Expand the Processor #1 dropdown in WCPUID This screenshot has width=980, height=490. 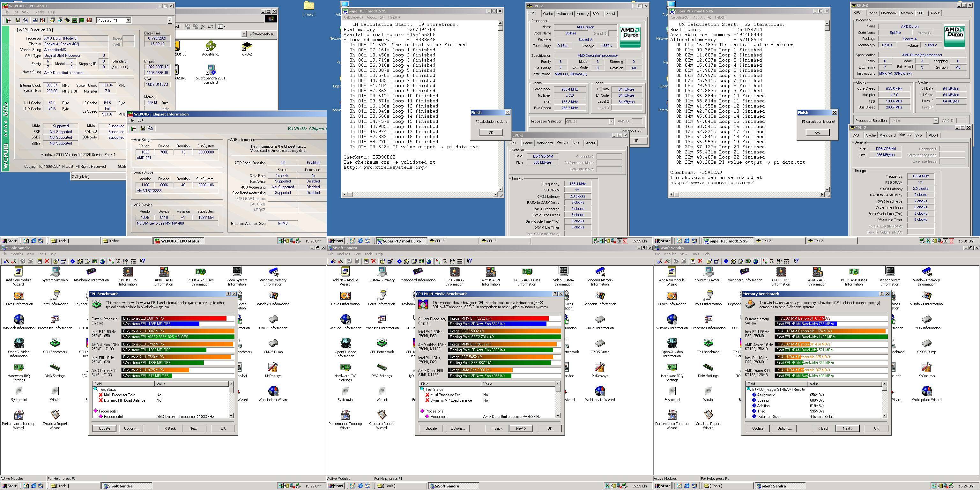tap(128, 20)
